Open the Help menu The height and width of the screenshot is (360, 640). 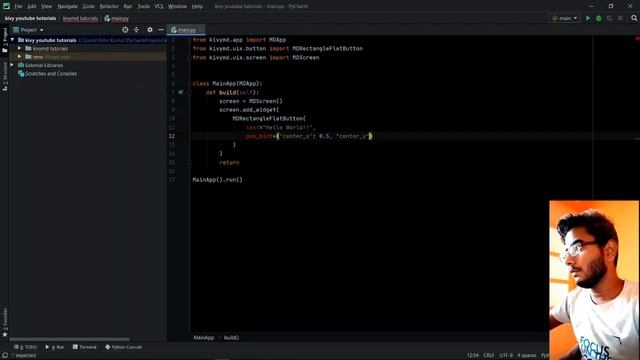coord(197,6)
